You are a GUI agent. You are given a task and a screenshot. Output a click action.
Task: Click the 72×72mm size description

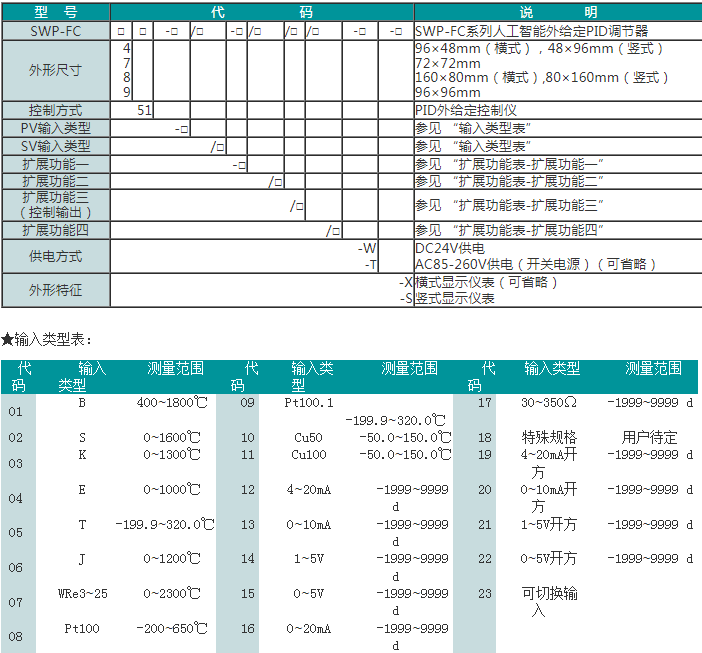tap(448, 63)
